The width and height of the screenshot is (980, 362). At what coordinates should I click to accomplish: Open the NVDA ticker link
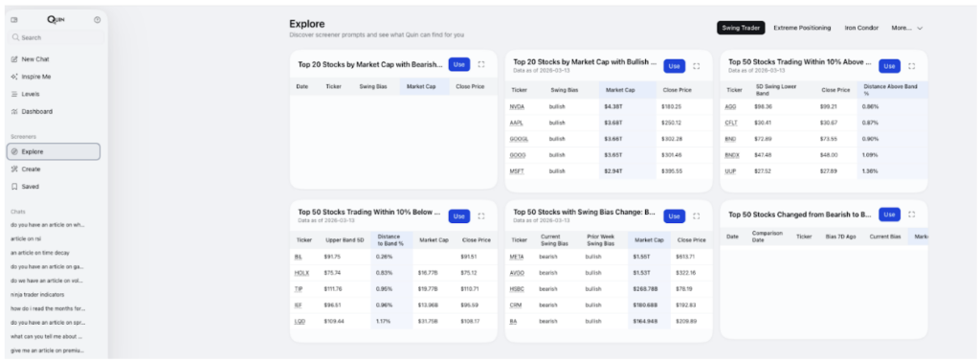[x=517, y=107]
